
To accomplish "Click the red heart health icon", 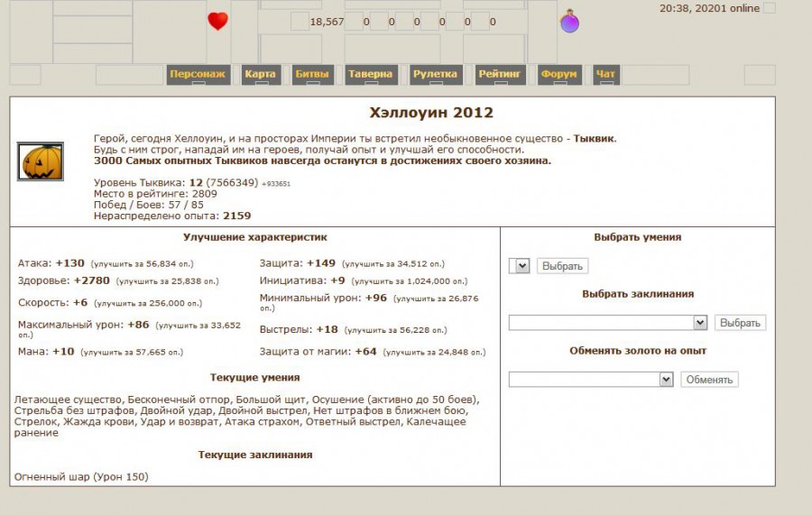I will 217,21.
